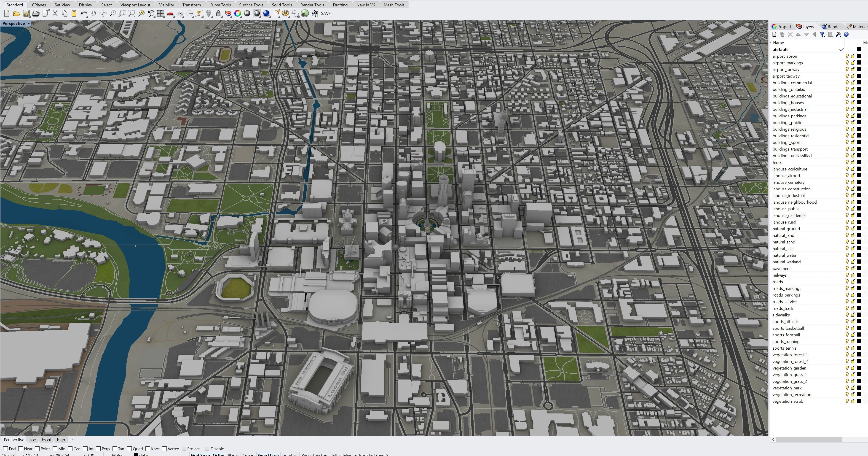
Task: Toggle Grid Snap in status bar
Action: point(200,454)
